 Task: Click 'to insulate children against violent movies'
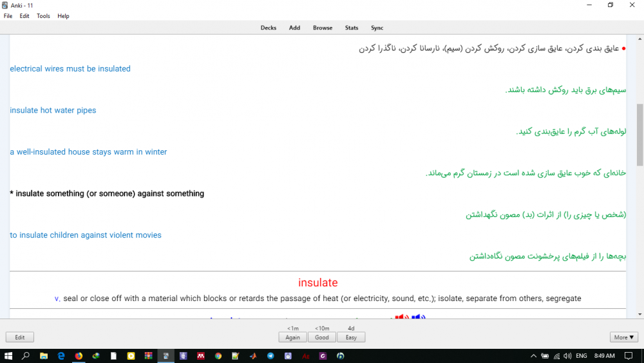point(86,235)
